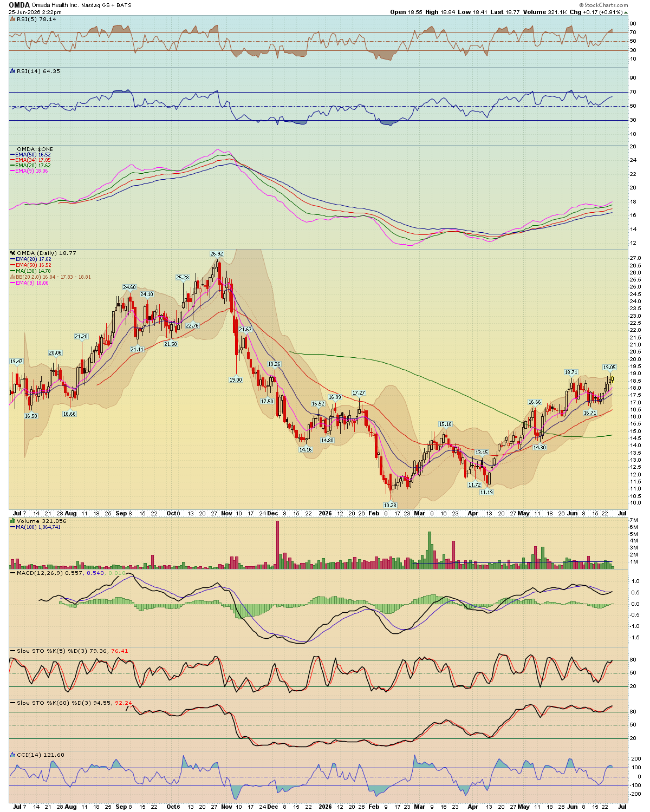Click the OMDA (Daily) 18.77 price label
This screenshot has width=650, height=812.
(47, 253)
